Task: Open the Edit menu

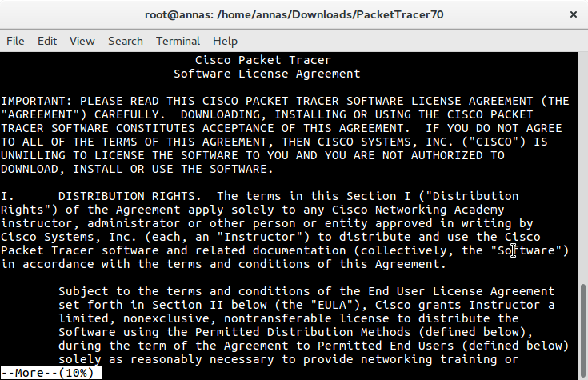Action: [47, 41]
